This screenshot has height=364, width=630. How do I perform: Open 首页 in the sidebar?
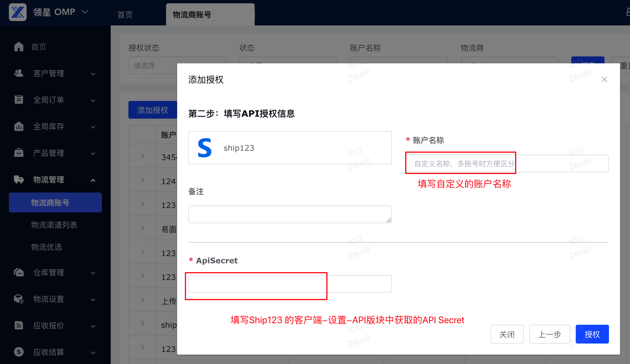[x=39, y=47]
